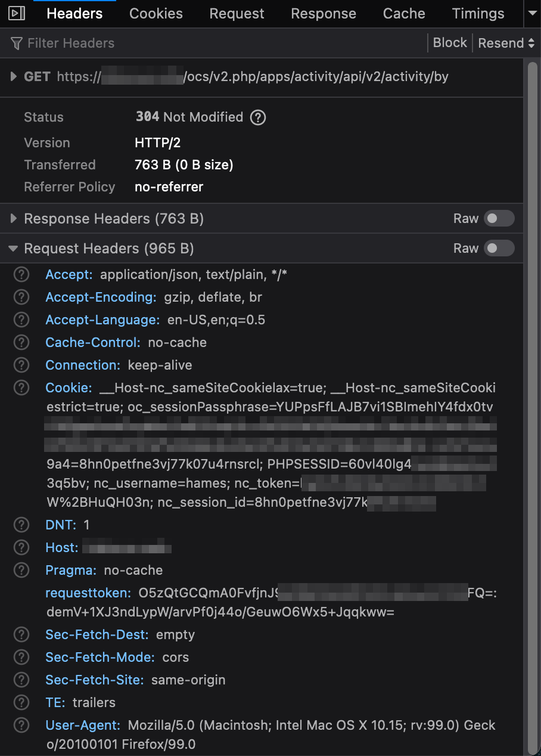Click the help icon next to User-Agent
The height and width of the screenshot is (756, 541).
click(21, 725)
